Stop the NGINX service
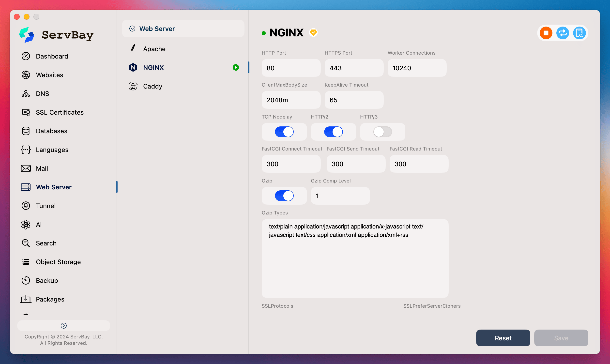Viewport: 610px width, 364px height. pos(546,33)
